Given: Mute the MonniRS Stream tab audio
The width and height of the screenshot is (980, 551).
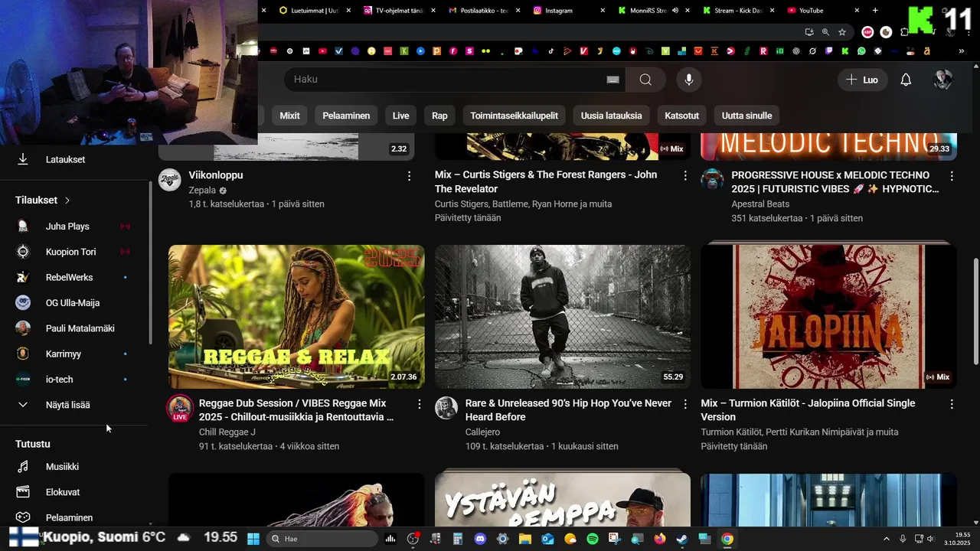Looking at the screenshot, I should point(675,11).
